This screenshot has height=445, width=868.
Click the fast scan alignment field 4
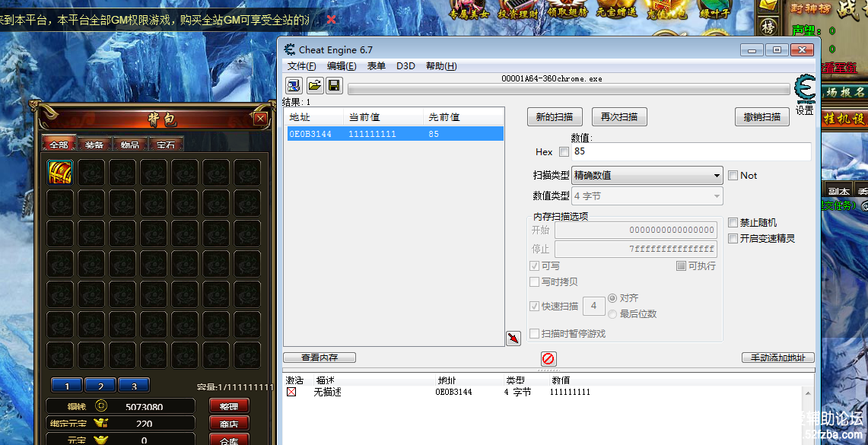click(594, 306)
